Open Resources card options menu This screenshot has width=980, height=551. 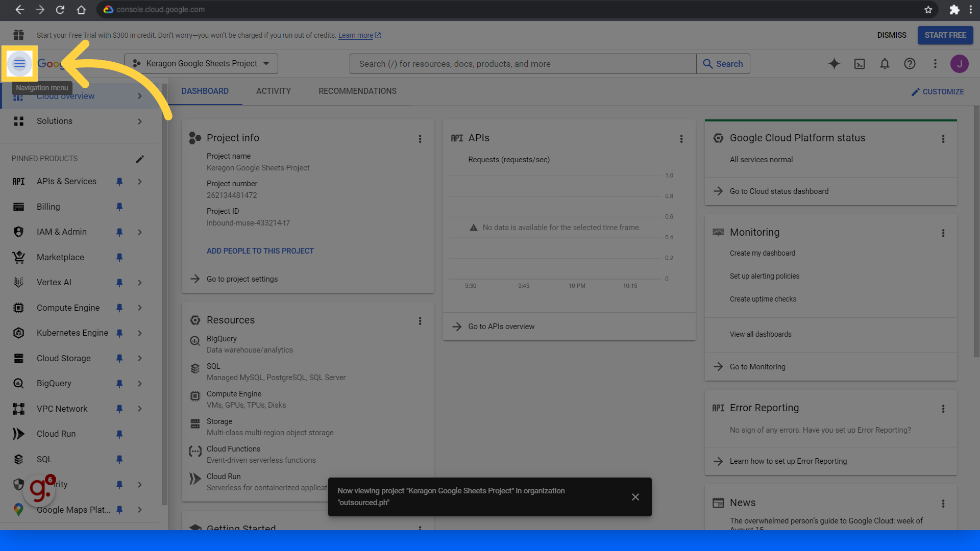tap(420, 321)
